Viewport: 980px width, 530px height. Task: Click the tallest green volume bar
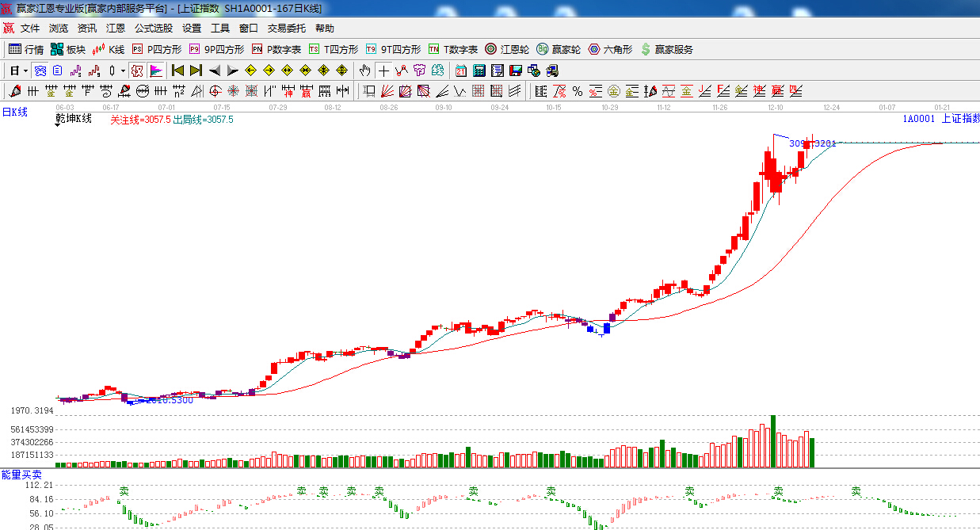click(773, 440)
